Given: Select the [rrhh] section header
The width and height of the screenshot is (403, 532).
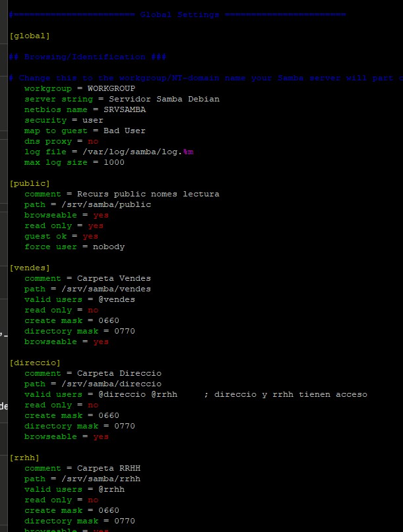Looking at the screenshot, I should [x=24, y=458].
